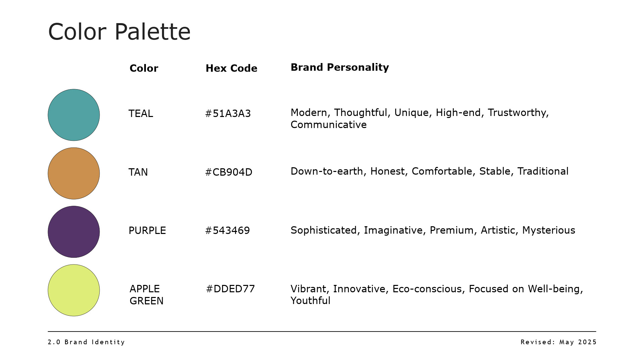644x362 pixels.
Task: Select the tan color circle
Action: pyautogui.click(x=74, y=173)
